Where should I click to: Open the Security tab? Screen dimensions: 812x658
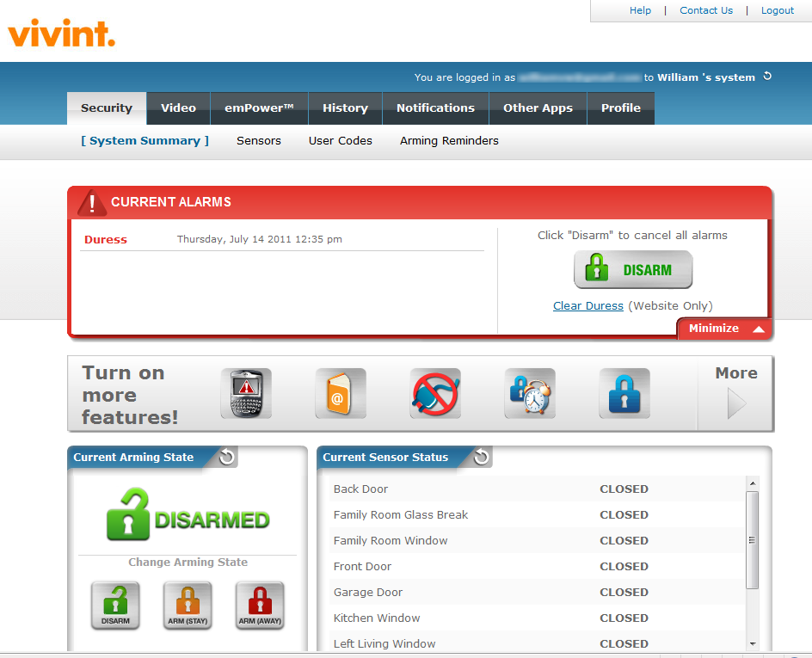(x=107, y=108)
